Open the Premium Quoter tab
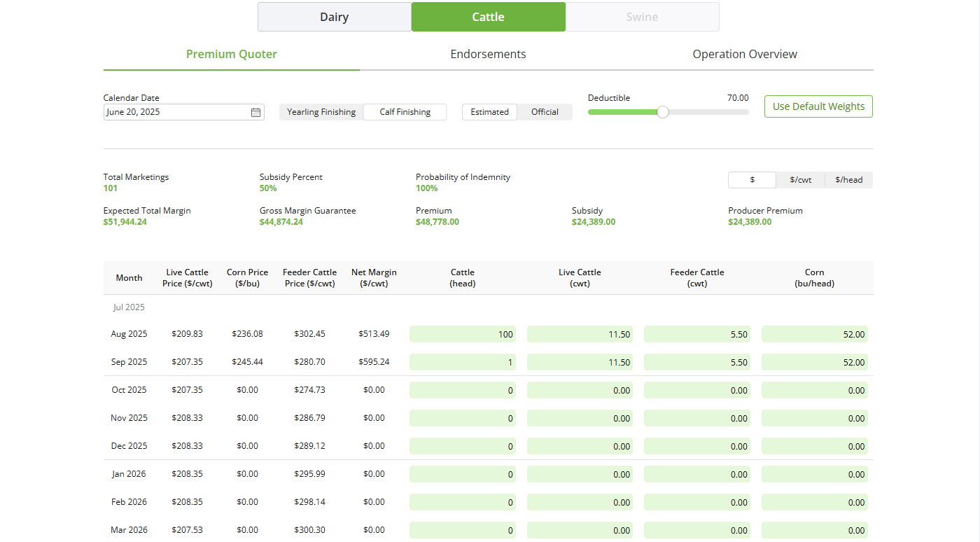Viewport: 980px width, 542px height. click(232, 55)
